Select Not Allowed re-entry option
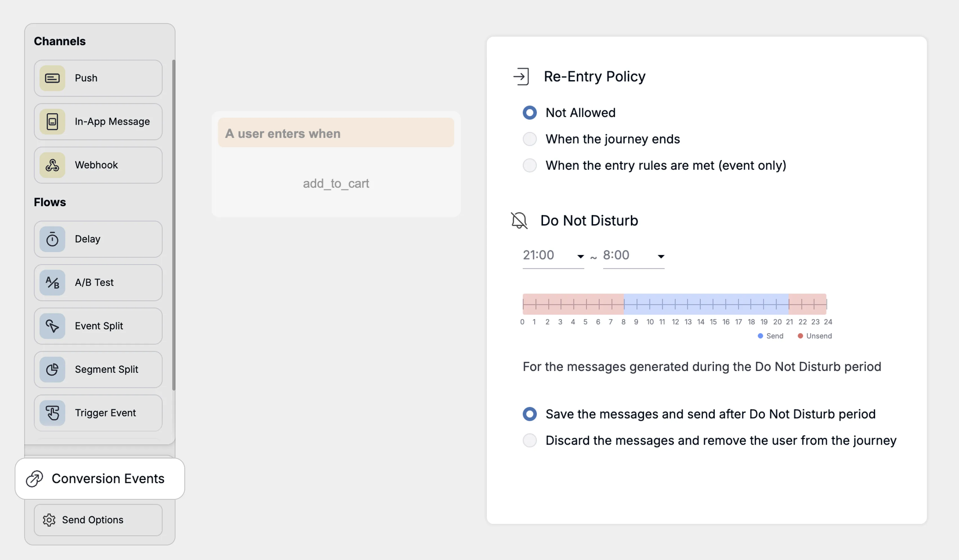This screenshot has height=560, width=959. pyautogui.click(x=529, y=113)
